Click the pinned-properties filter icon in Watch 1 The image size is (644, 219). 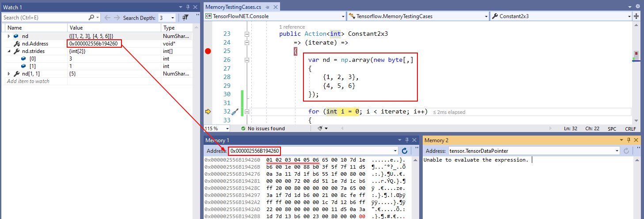point(186,18)
